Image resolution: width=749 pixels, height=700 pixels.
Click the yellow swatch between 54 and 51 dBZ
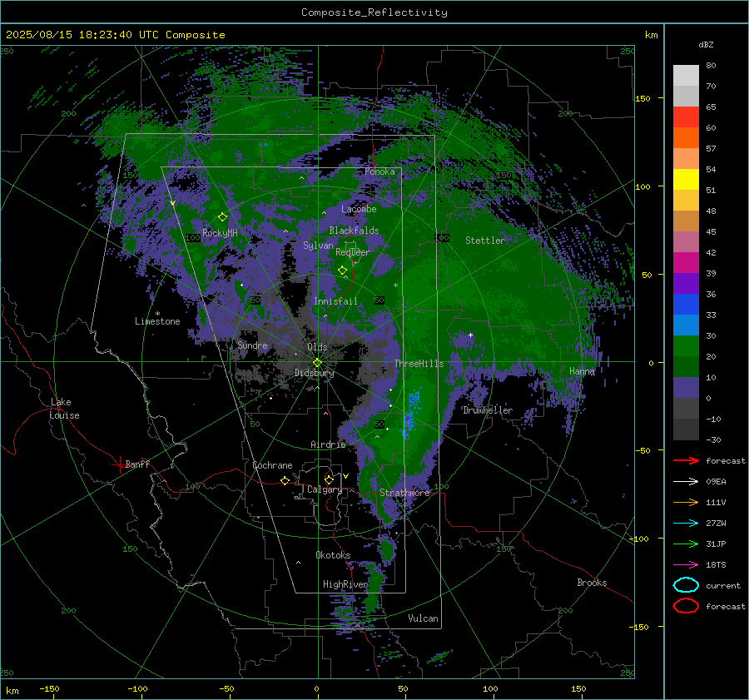click(686, 179)
